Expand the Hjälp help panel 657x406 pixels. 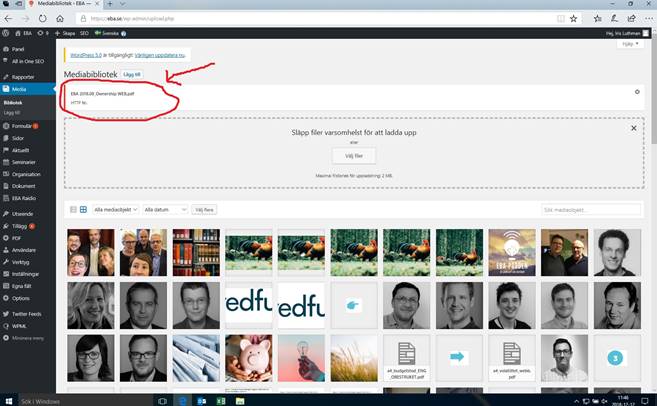point(629,44)
